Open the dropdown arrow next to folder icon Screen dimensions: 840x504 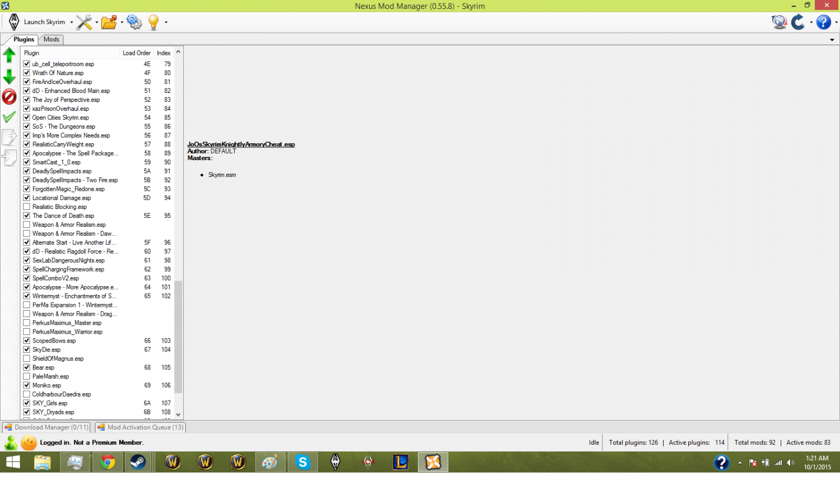pos(122,22)
